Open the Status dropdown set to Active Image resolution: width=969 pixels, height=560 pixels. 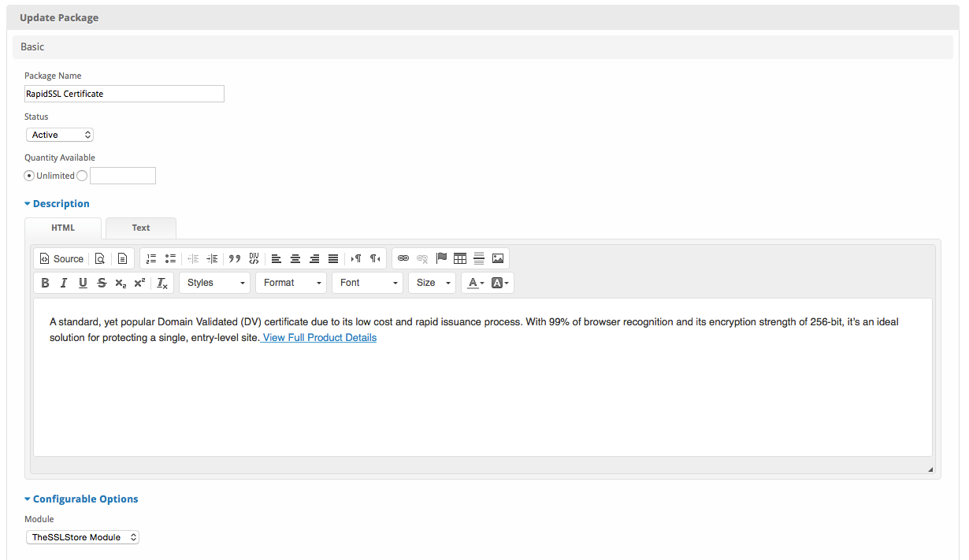click(60, 135)
